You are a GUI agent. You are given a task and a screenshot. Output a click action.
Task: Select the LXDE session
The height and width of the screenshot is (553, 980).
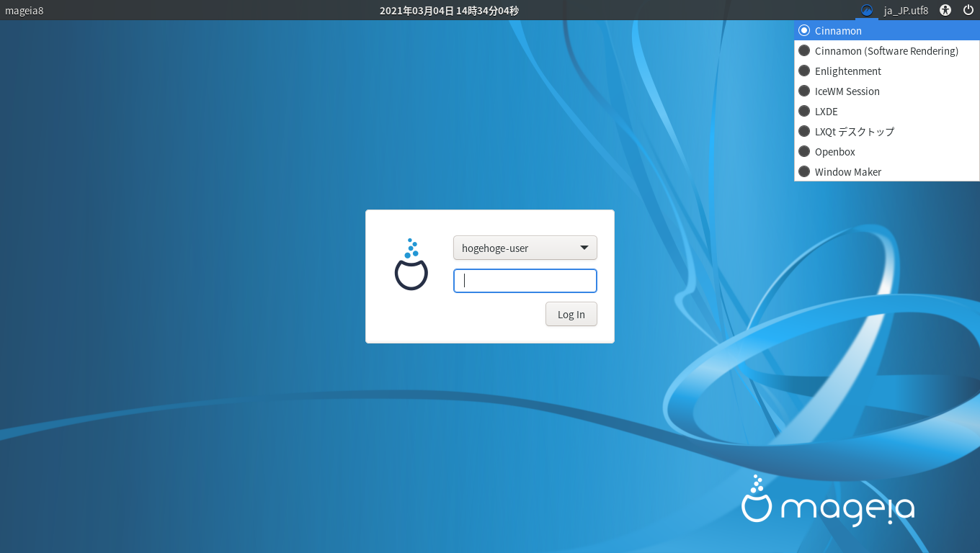[x=887, y=111]
